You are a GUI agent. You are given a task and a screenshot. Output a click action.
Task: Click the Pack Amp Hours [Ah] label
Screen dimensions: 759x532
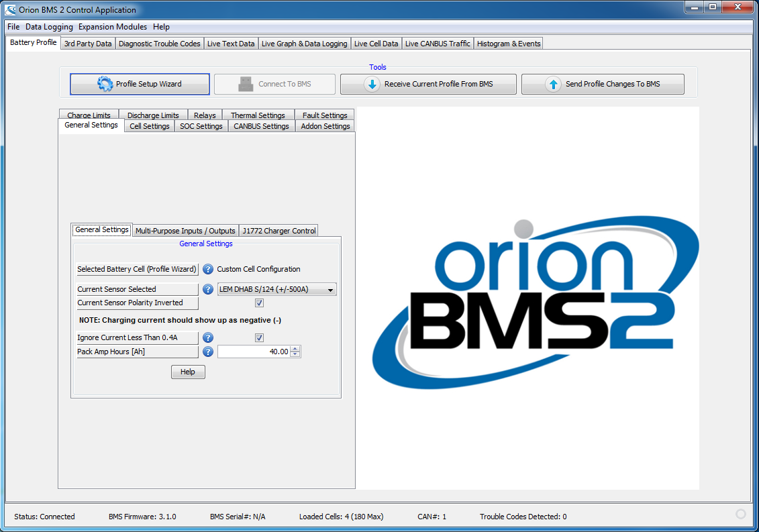click(x=137, y=352)
